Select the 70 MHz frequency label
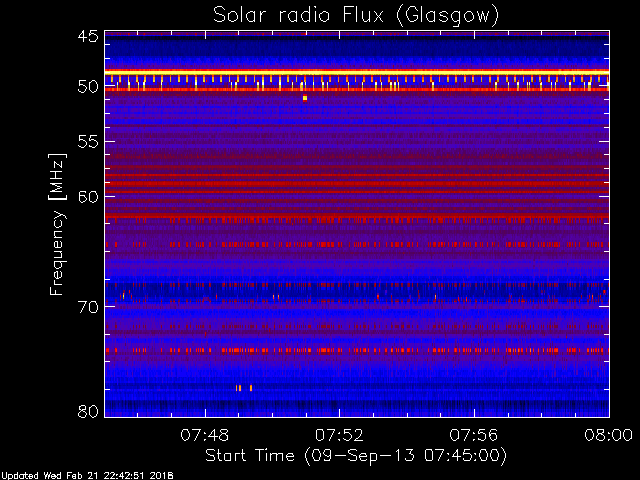640x480 pixels. coord(88,307)
